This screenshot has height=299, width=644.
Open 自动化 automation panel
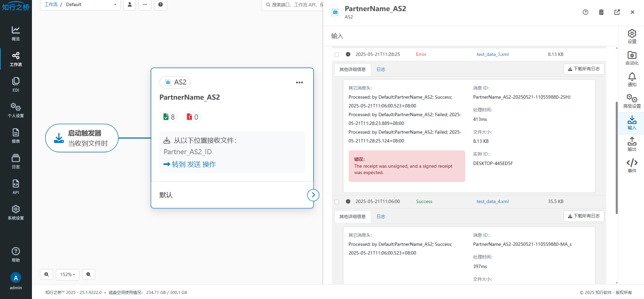632,58
